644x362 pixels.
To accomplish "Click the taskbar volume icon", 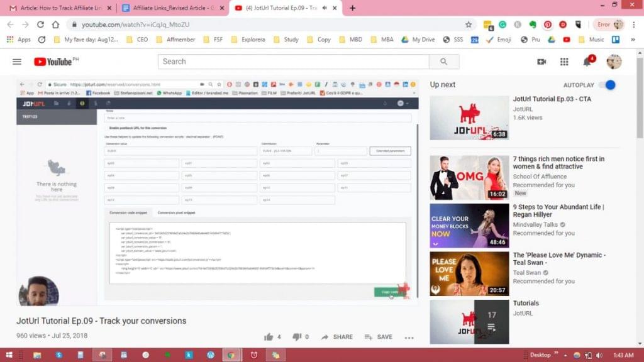I will click(599, 355).
